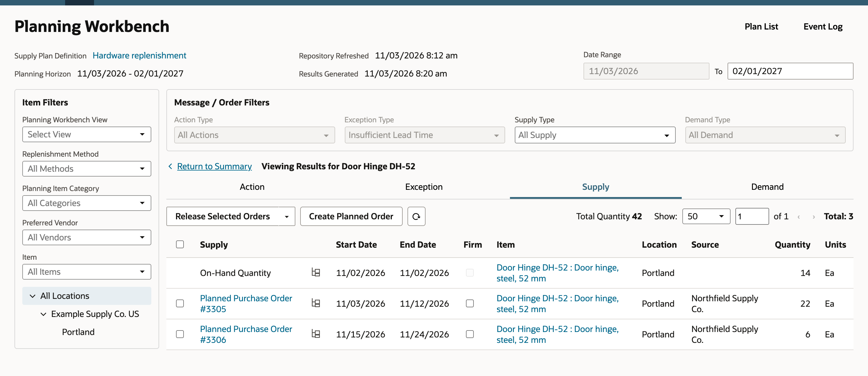868x376 pixels.
Task: Go to the next page arrow
Action: click(x=813, y=217)
